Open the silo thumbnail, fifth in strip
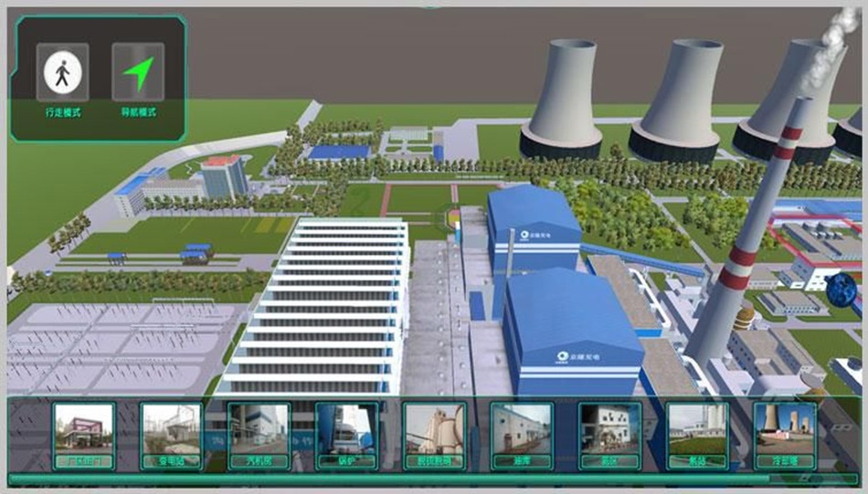Image resolution: width=868 pixels, height=494 pixels. coord(434,436)
